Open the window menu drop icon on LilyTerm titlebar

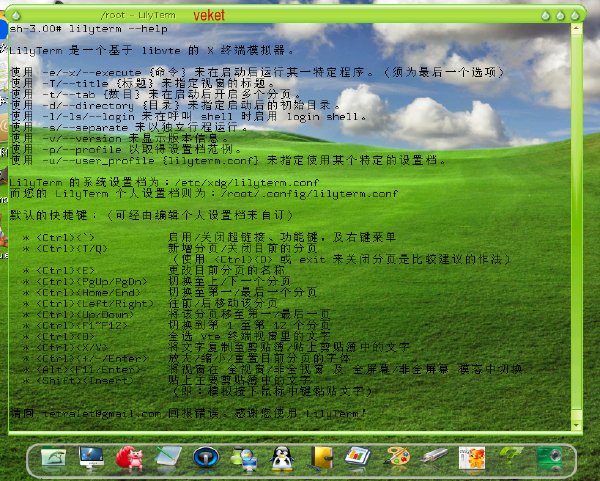tap(16, 16)
